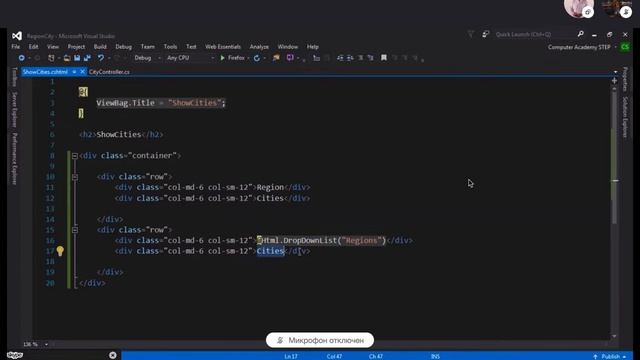The width and height of the screenshot is (640, 360).
Task: Collapse the first row div on line 10
Action: click(75, 177)
